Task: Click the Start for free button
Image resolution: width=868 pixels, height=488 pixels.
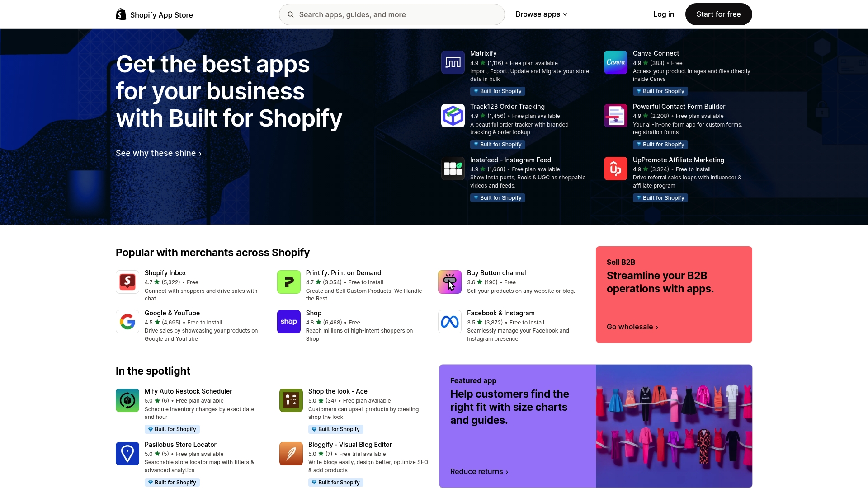Action: click(718, 14)
